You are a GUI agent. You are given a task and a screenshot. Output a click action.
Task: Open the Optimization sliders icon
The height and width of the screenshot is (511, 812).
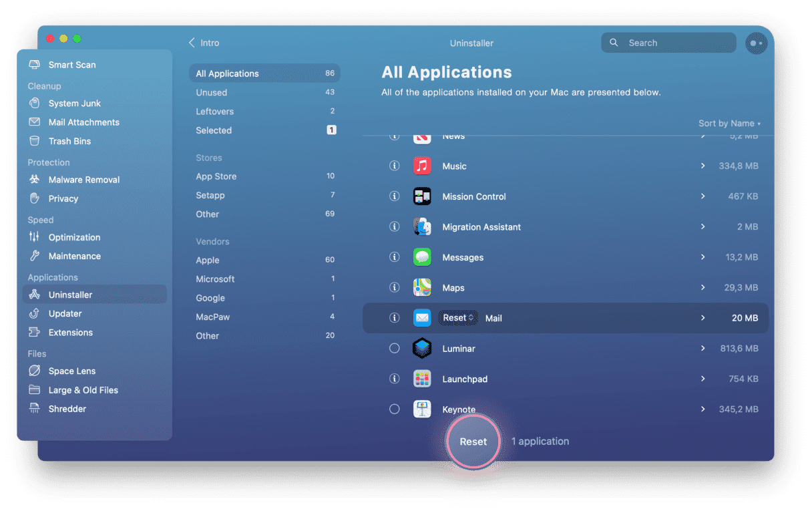pos(35,237)
